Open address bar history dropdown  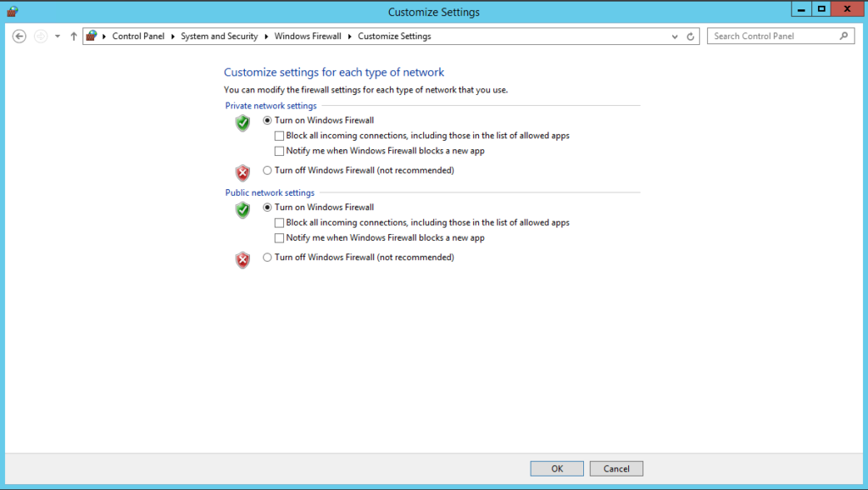pos(675,36)
